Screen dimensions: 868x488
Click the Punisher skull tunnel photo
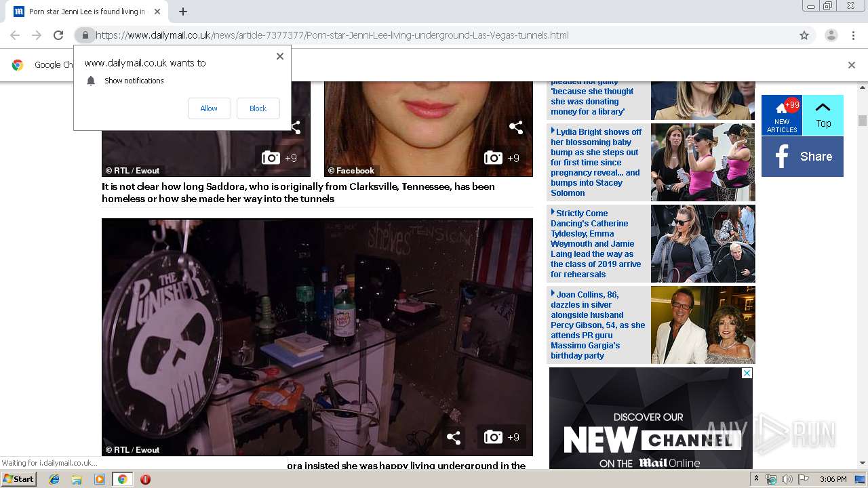click(317, 337)
